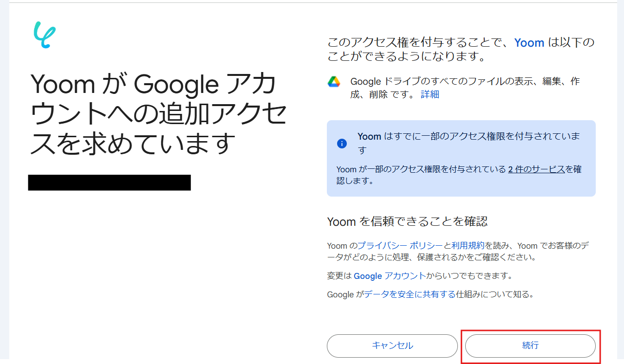
Task: Open the データを安全に共有する link
Action: click(410, 294)
